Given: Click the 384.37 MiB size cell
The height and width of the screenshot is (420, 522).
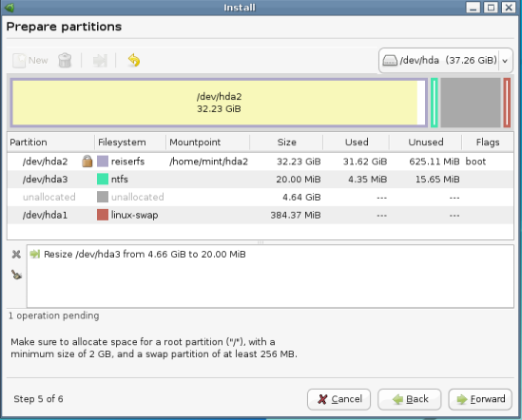Looking at the screenshot, I should tap(296, 216).
